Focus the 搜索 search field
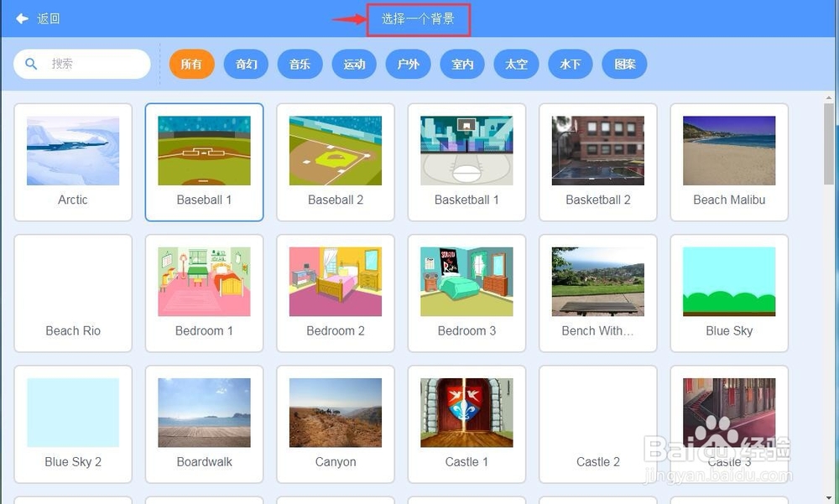 (x=82, y=64)
